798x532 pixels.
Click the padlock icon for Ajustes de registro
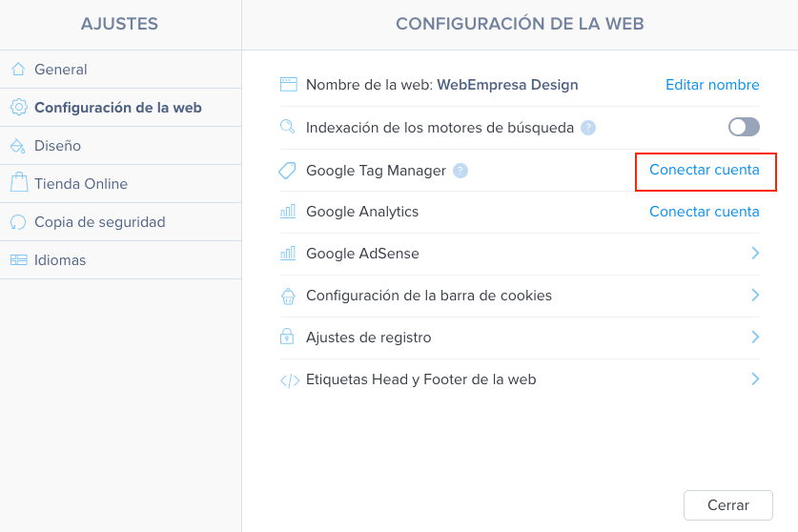click(x=287, y=336)
